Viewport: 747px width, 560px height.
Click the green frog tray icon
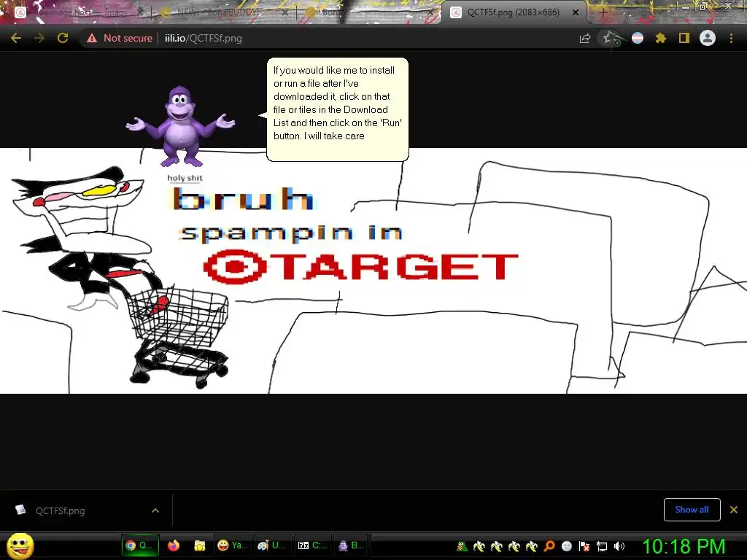tap(461, 546)
